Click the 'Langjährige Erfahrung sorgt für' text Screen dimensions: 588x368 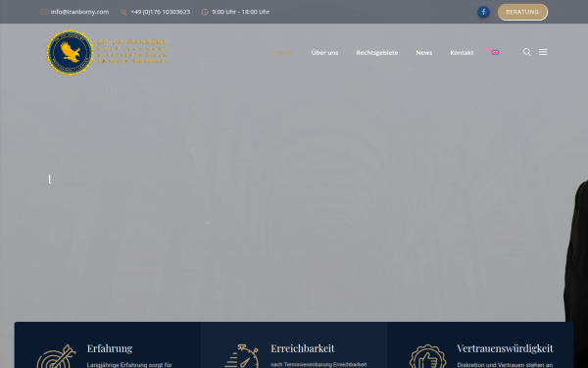(129, 365)
